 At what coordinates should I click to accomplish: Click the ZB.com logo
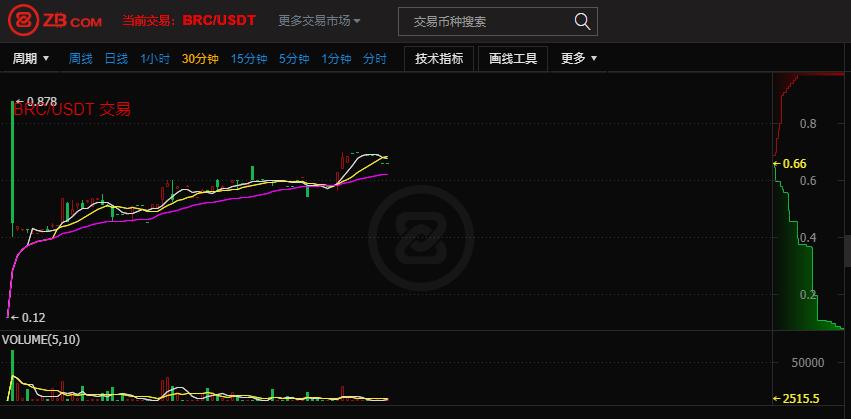55,21
